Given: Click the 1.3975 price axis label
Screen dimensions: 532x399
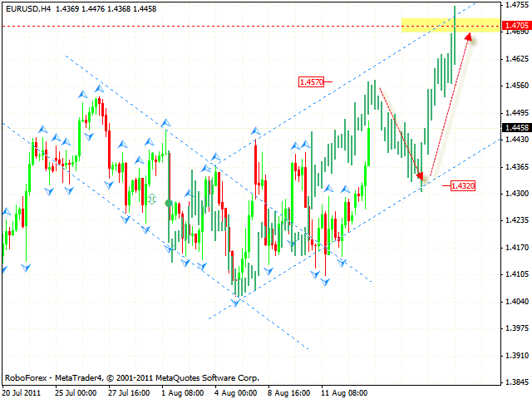Looking at the screenshot, I should coord(517,328).
